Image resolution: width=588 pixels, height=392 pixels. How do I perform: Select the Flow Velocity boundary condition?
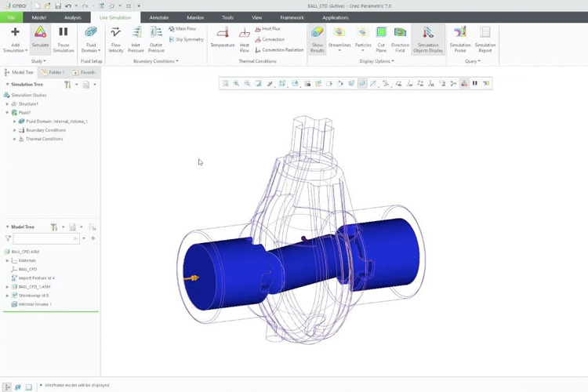tap(115, 37)
